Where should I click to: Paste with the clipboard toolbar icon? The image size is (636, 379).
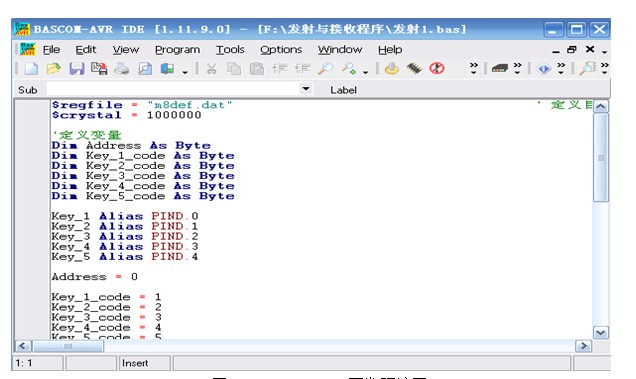pos(256,68)
